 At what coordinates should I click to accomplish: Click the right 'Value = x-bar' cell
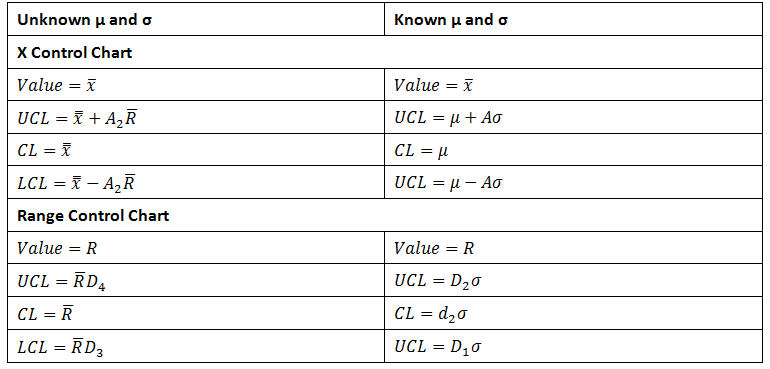pos(573,85)
